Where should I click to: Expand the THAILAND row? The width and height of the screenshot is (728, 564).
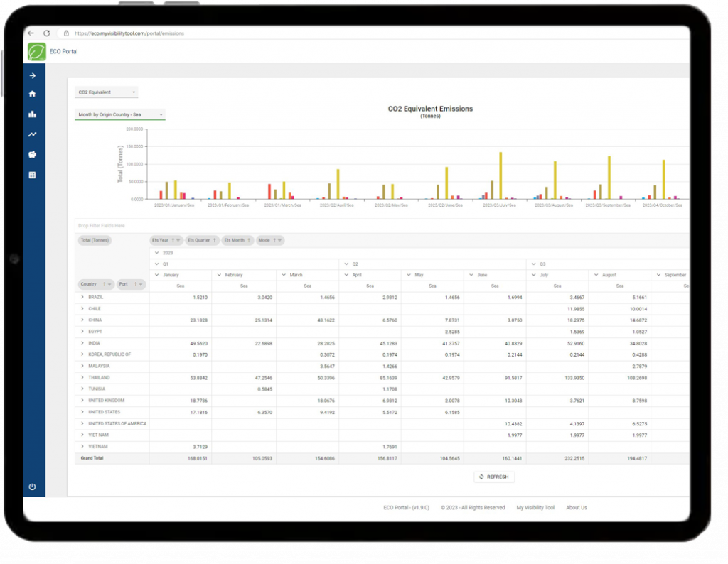pyautogui.click(x=82, y=378)
